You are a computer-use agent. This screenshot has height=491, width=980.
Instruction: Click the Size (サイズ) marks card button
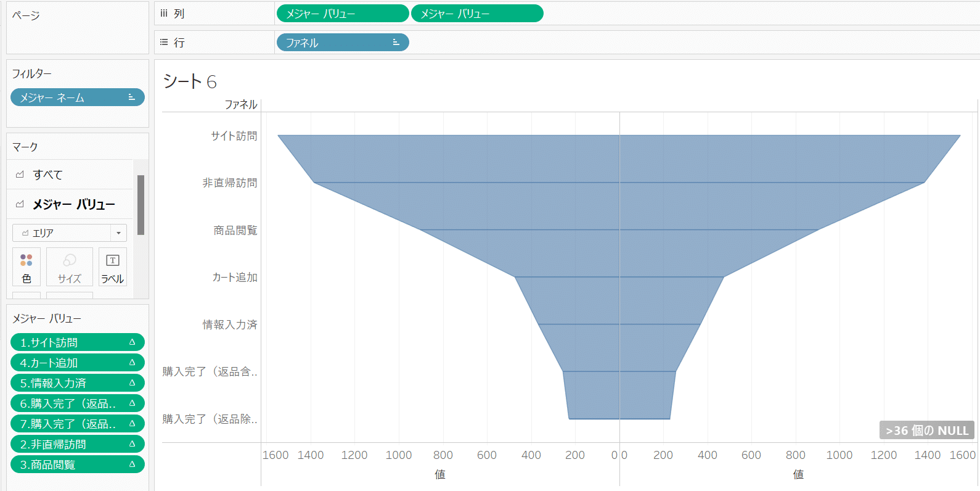point(70,267)
